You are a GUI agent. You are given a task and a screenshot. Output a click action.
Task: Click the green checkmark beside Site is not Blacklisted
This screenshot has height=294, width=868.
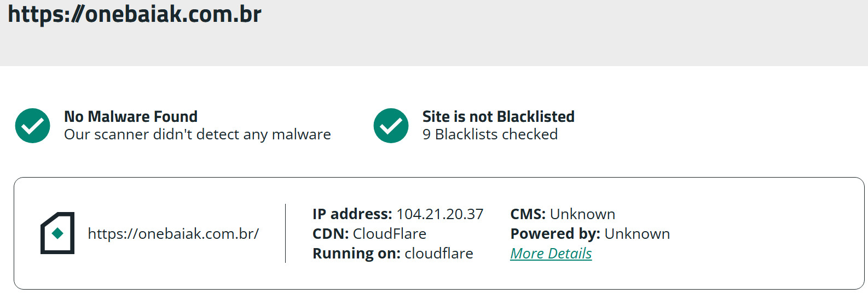[391, 126]
